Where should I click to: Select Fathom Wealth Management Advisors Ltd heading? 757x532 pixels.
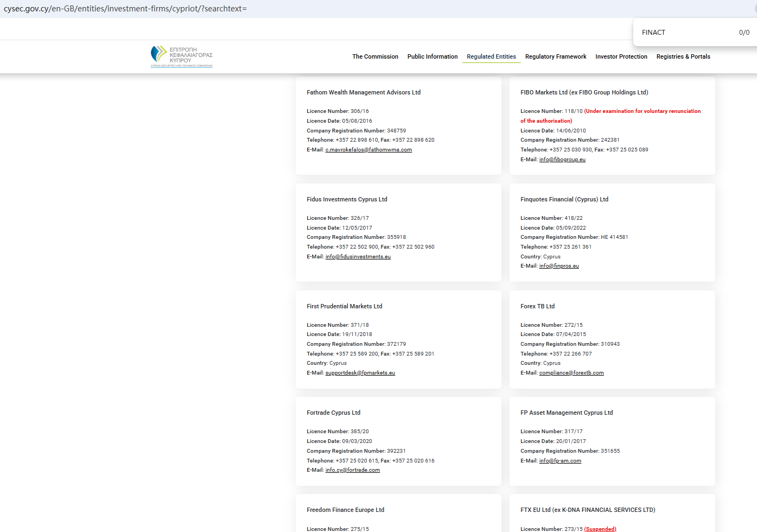364,92
